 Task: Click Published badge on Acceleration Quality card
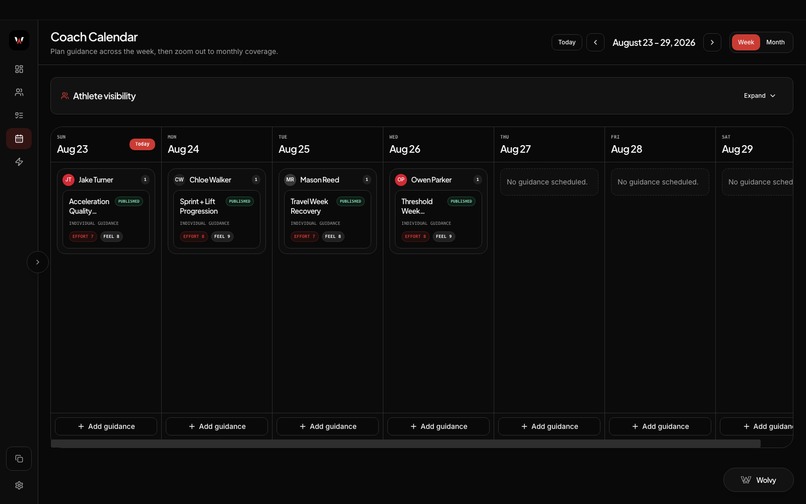(x=129, y=201)
